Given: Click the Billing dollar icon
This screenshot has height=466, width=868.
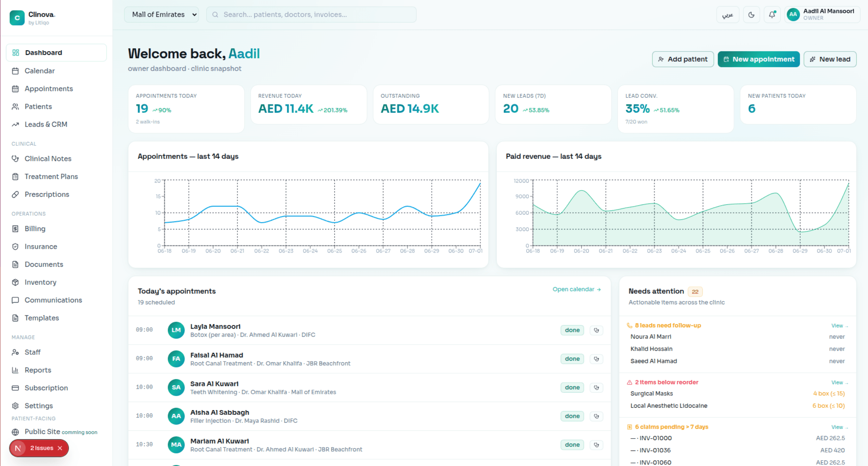Looking at the screenshot, I should click(x=15, y=228).
